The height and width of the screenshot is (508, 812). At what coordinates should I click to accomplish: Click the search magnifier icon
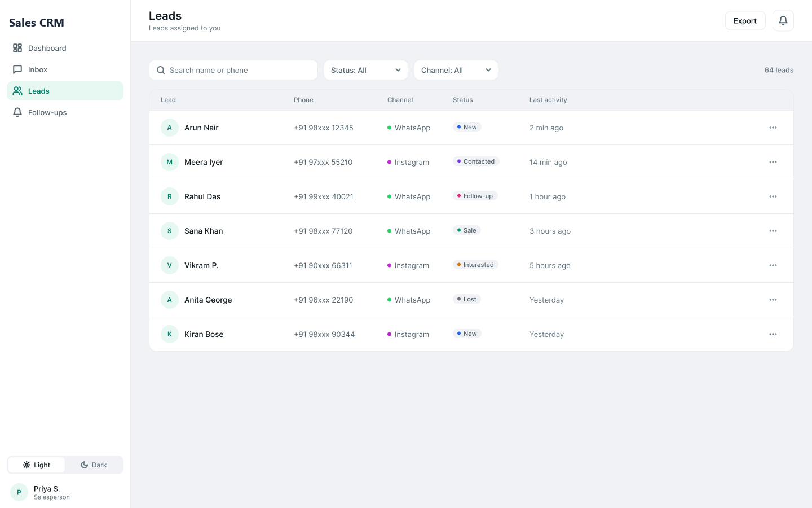pos(161,70)
